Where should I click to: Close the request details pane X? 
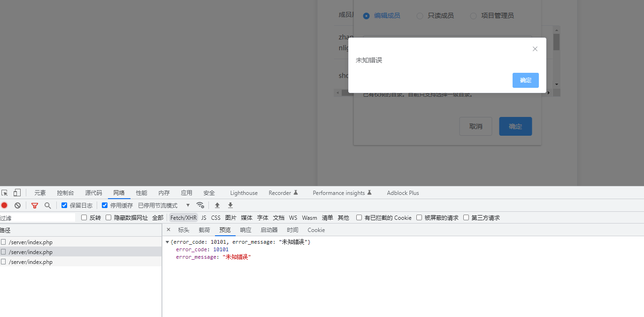point(169,230)
